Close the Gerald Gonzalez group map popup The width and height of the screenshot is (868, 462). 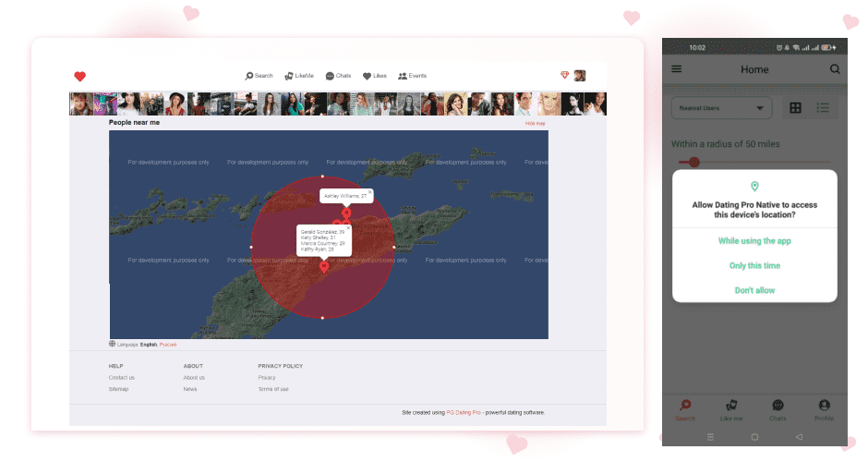tap(348, 227)
